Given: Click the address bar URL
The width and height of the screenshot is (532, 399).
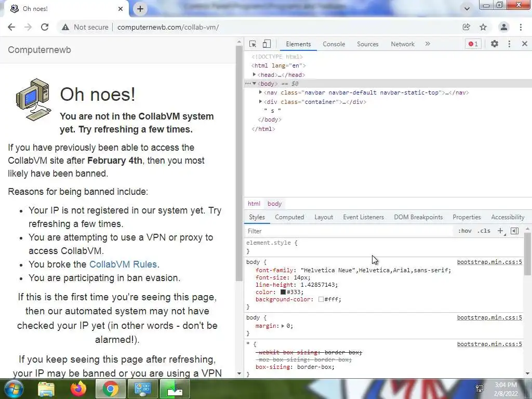Looking at the screenshot, I should (x=168, y=27).
